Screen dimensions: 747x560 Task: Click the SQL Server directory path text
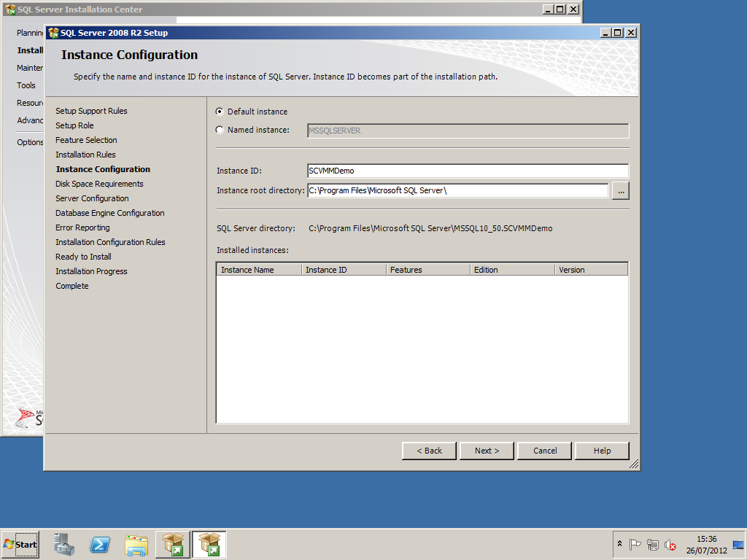click(430, 228)
